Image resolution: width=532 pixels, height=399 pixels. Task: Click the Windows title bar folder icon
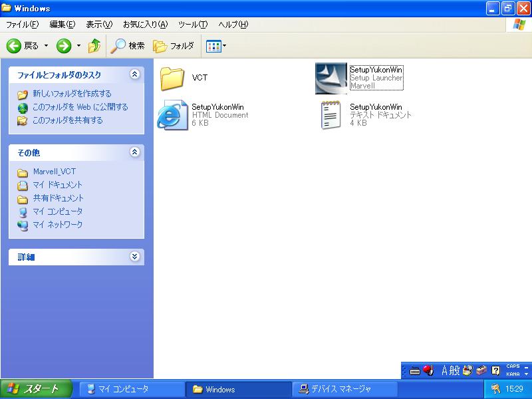[6, 8]
